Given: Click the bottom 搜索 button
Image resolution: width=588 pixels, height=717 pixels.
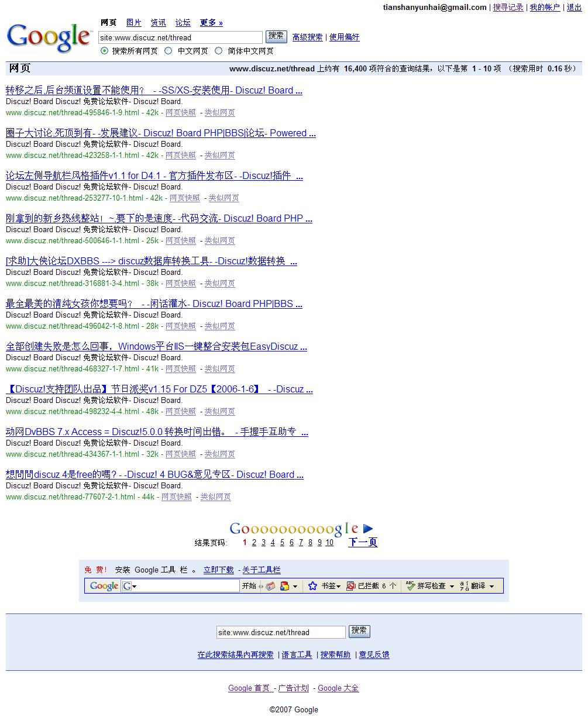Looking at the screenshot, I should pyautogui.click(x=359, y=631).
